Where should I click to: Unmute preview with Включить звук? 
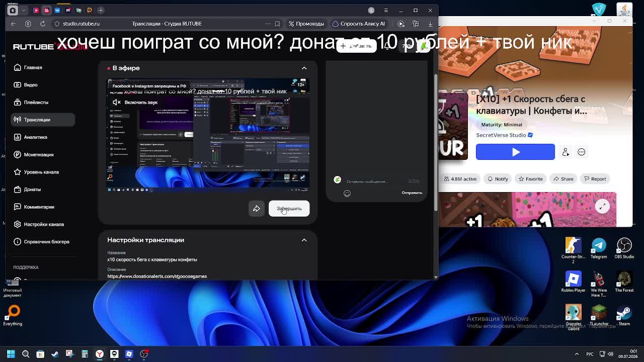coord(135,102)
